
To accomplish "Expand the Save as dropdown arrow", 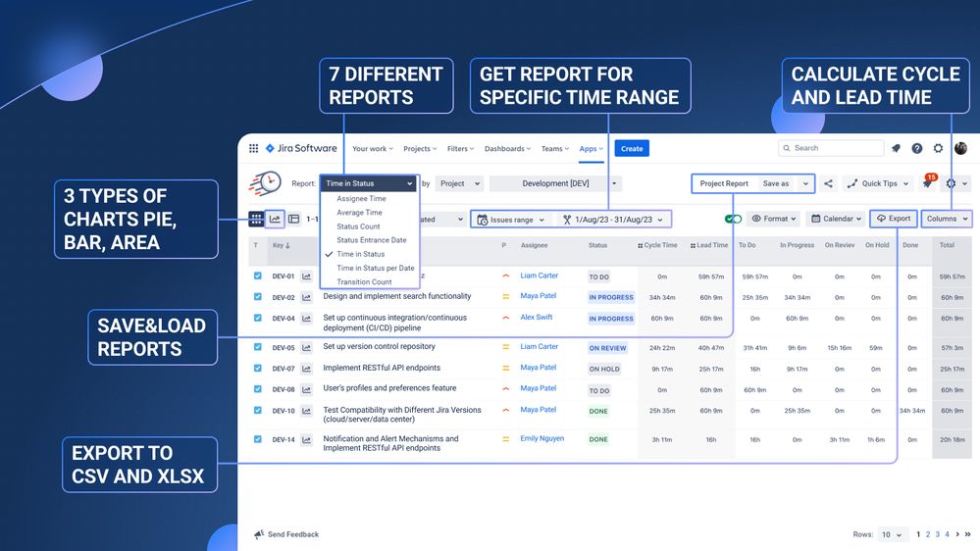I will pyautogui.click(x=805, y=183).
